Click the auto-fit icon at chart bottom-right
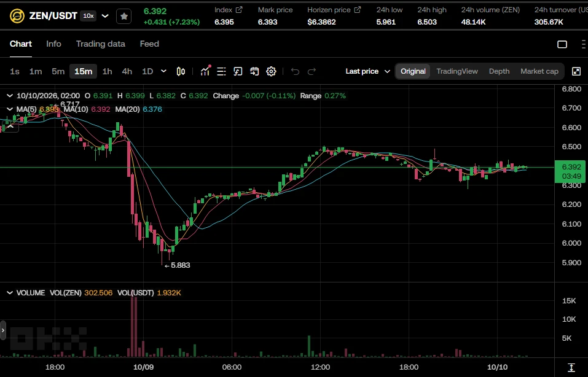The height and width of the screenshot is (377, 588). click(571, 367)
